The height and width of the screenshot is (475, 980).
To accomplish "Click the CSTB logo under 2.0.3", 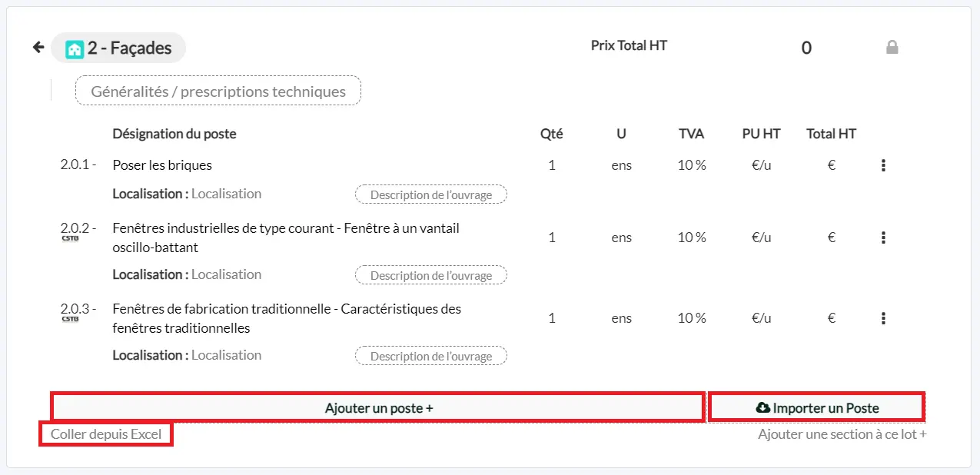I will [70, 319].
